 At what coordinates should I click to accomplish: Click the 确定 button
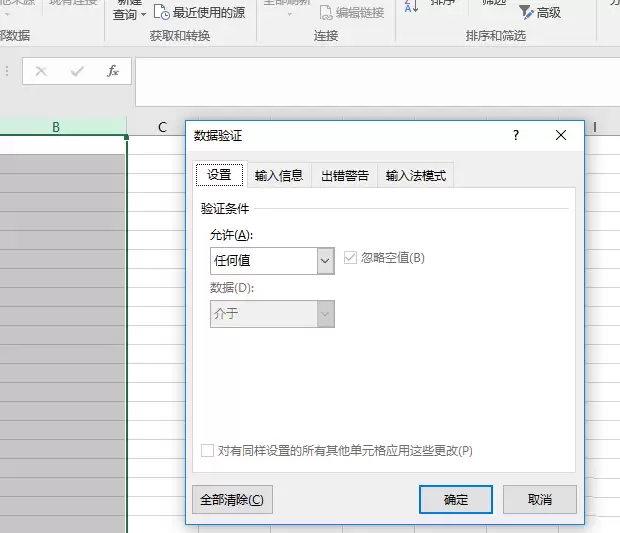(456, 499)
